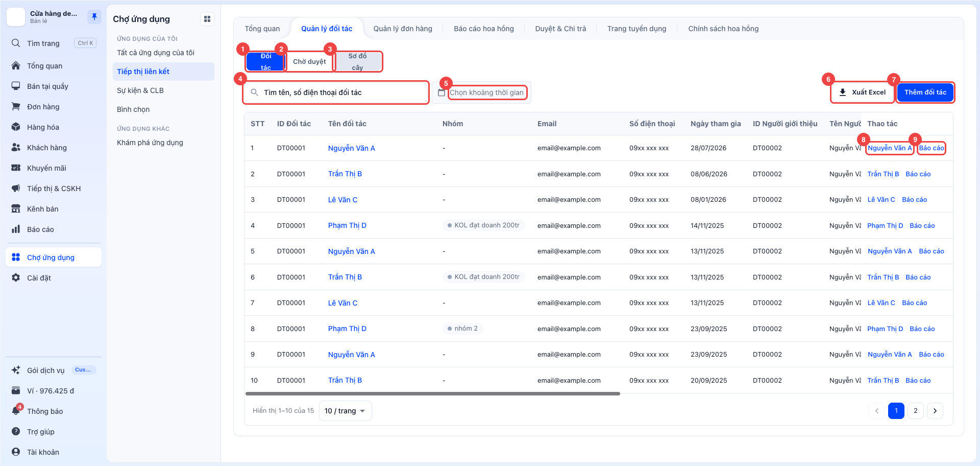Click KOL đạt doanh 200tr tag in row 4

pos(483,225)
